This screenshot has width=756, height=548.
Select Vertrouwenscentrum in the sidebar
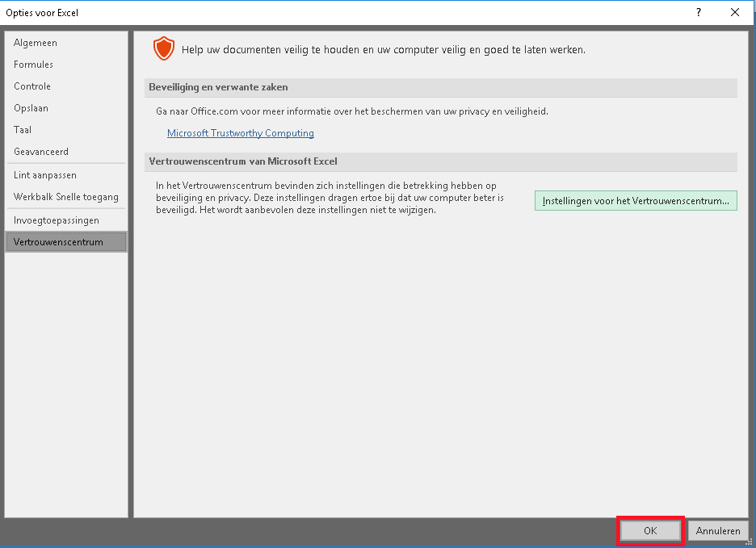58,242
